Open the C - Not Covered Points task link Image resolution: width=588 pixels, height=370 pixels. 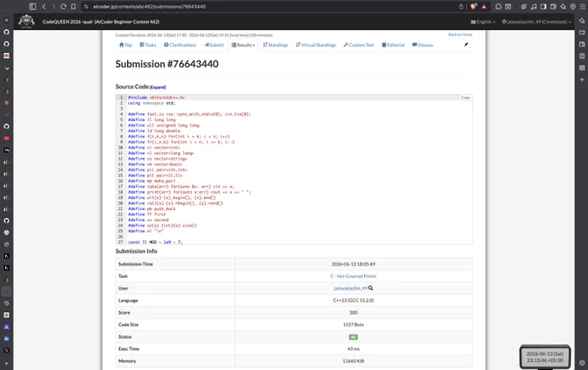coord(354,277)
